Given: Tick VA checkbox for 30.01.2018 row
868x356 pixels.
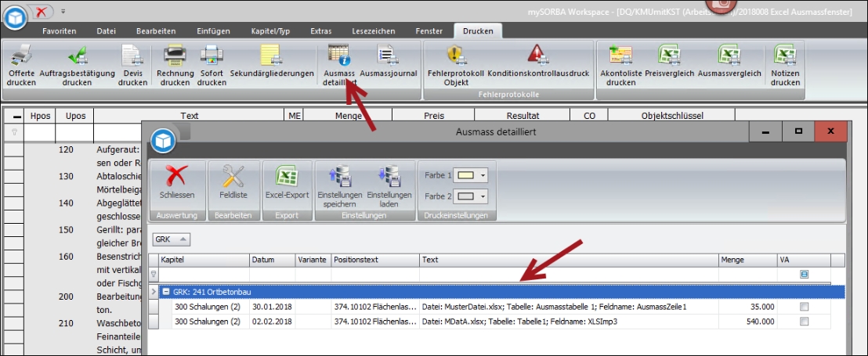Looking at the screenshot, I should click(x=804, y=307).
